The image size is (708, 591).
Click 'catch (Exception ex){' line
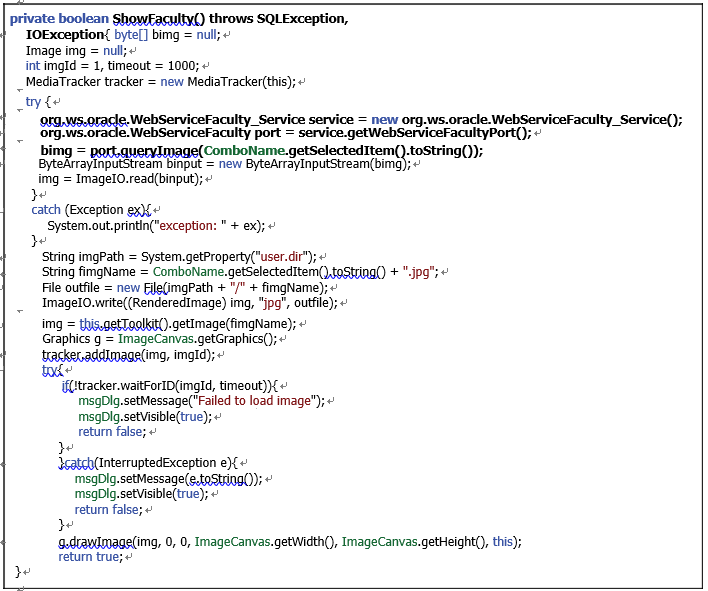[91, 210]
